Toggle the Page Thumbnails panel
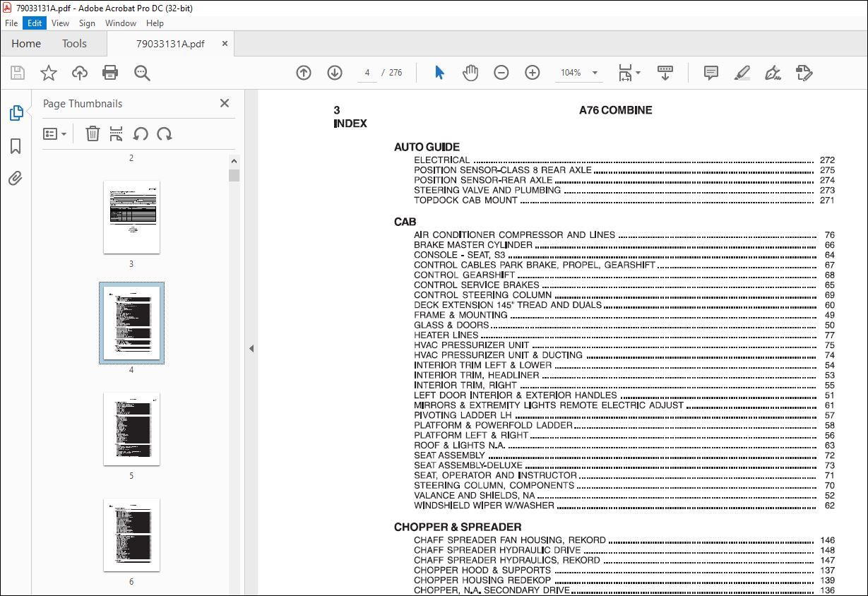The image size is (868, 596). coord(16,112)
